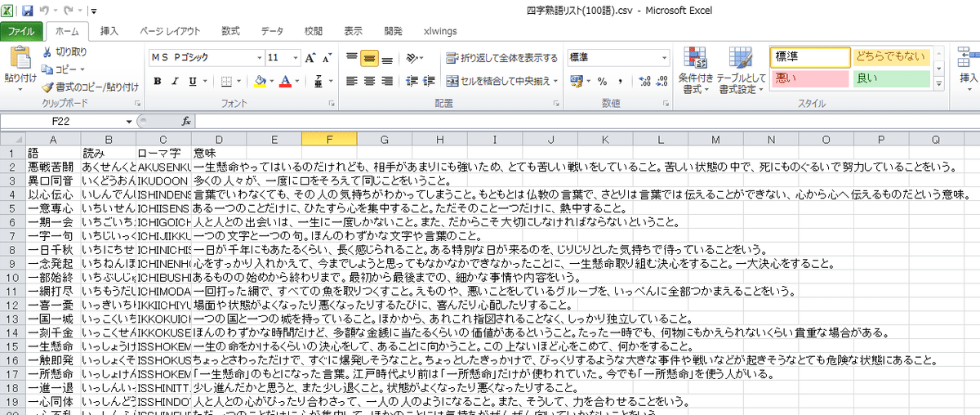Toggle middle vertical alignment
This screenshot has width=980, height=415.
pos(369,58)
